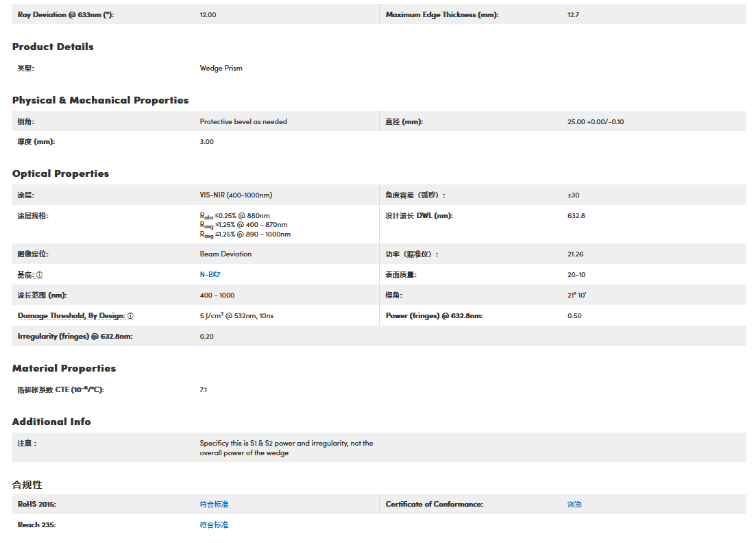Image resolution: width=756 pixels, height=543 pixels.
Task: Click the VIS-NIR (400-1000nm) coating value
Action: 236,195
